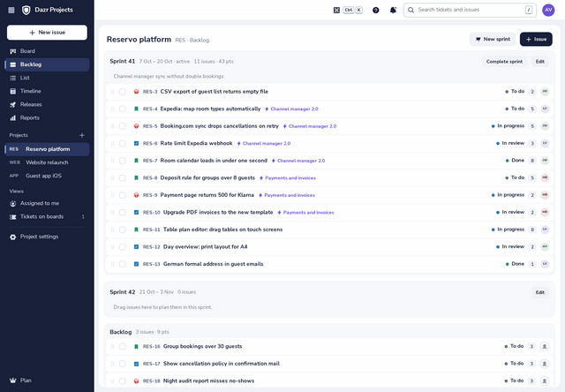The image size is (565, 392).
Task: Click Complete sprint for Sprint 41
Action: (x=504, y=62)
